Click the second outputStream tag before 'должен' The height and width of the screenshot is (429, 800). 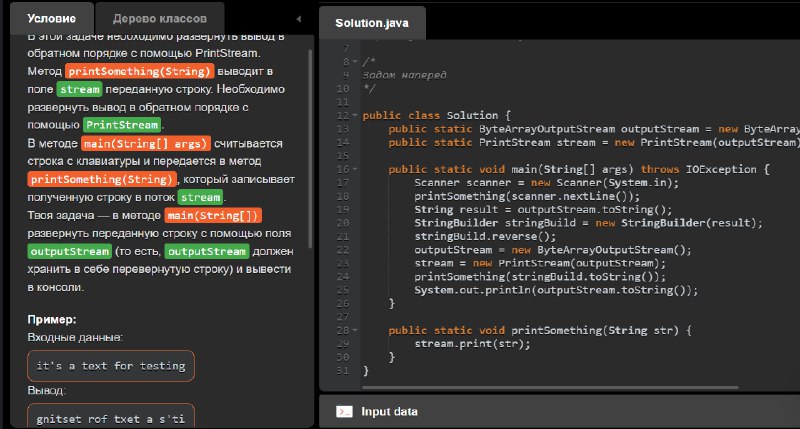(207, 251)
